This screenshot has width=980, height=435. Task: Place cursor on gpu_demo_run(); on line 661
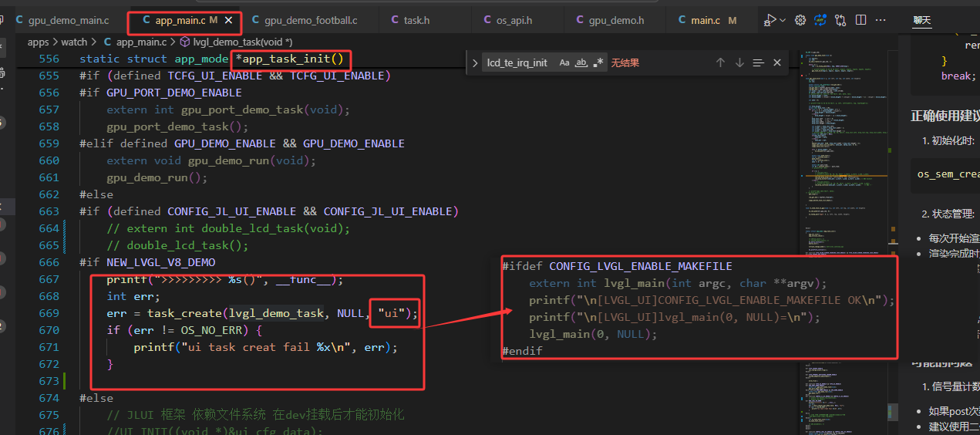[x=157, y=177]
